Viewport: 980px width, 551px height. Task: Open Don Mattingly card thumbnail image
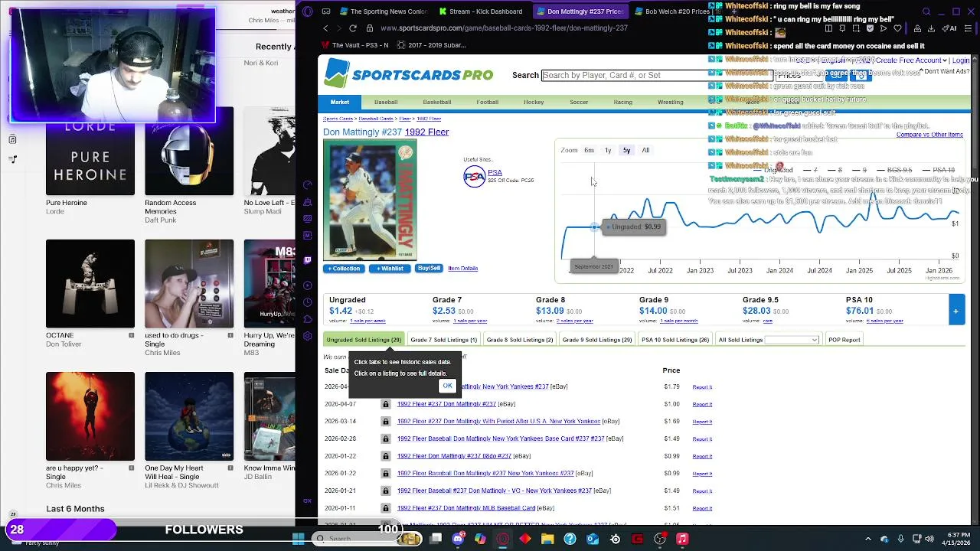click(x=370, y=201)
